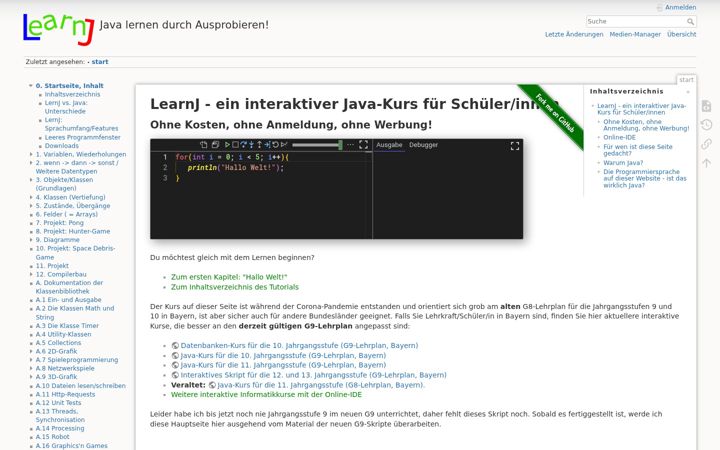
Task: Open Letzte Änderungen
Action: pos(574,34)
